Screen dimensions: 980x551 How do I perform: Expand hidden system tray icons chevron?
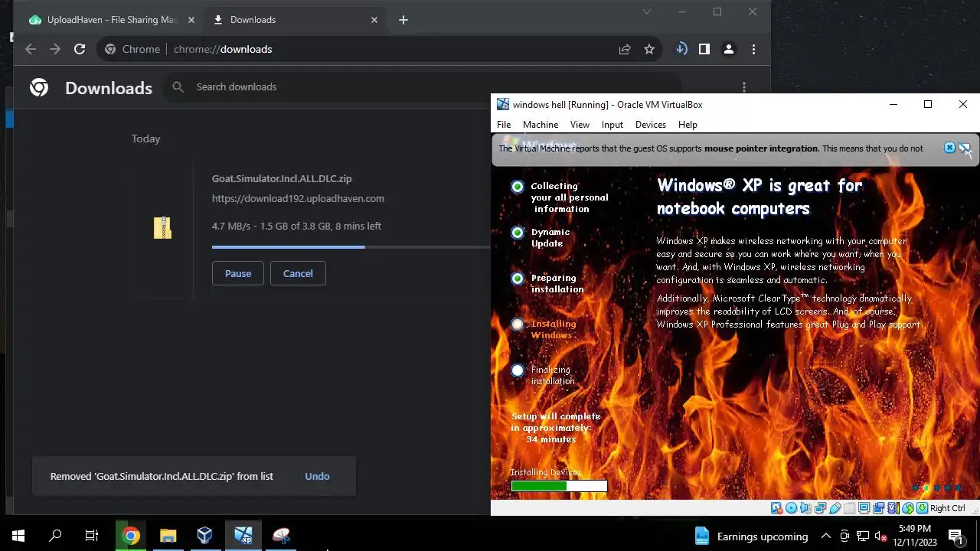tap(825, 536)
